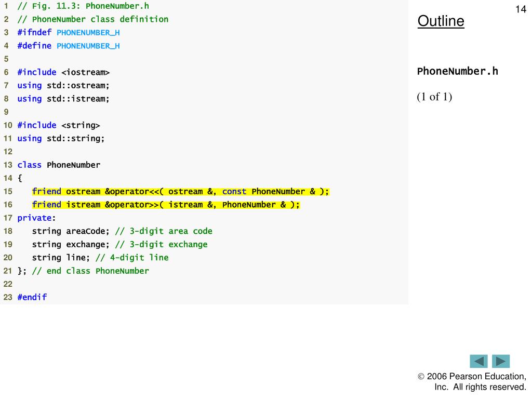Click the "4-digit line" comment
Viewport: 532px width, 399px height.
[132, 258]
